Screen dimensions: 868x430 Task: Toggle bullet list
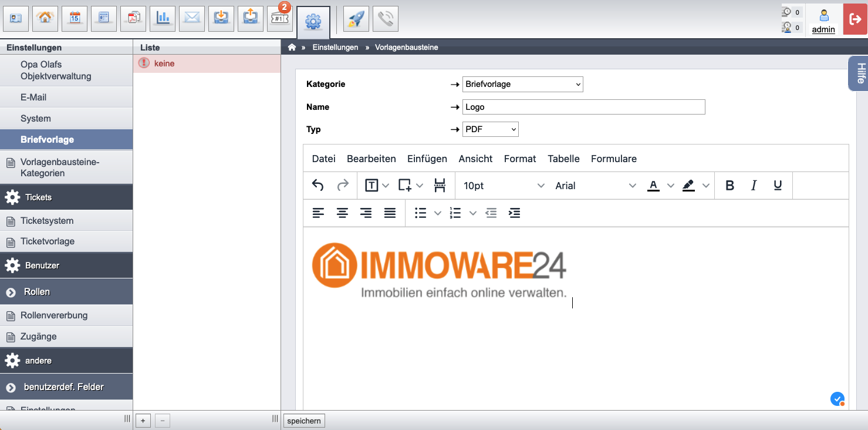pos(420,213)
